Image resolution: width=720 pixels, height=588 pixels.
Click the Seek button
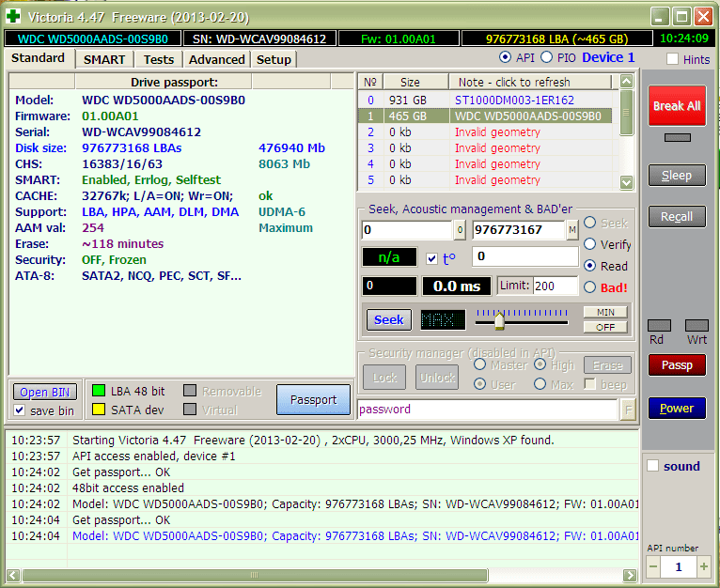[x=388, y=319]
